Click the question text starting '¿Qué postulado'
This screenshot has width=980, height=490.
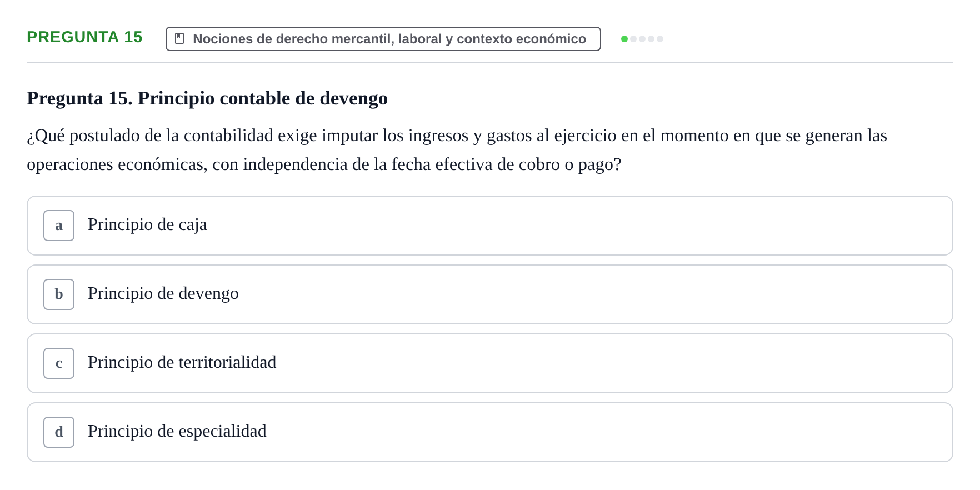[457, 150]
